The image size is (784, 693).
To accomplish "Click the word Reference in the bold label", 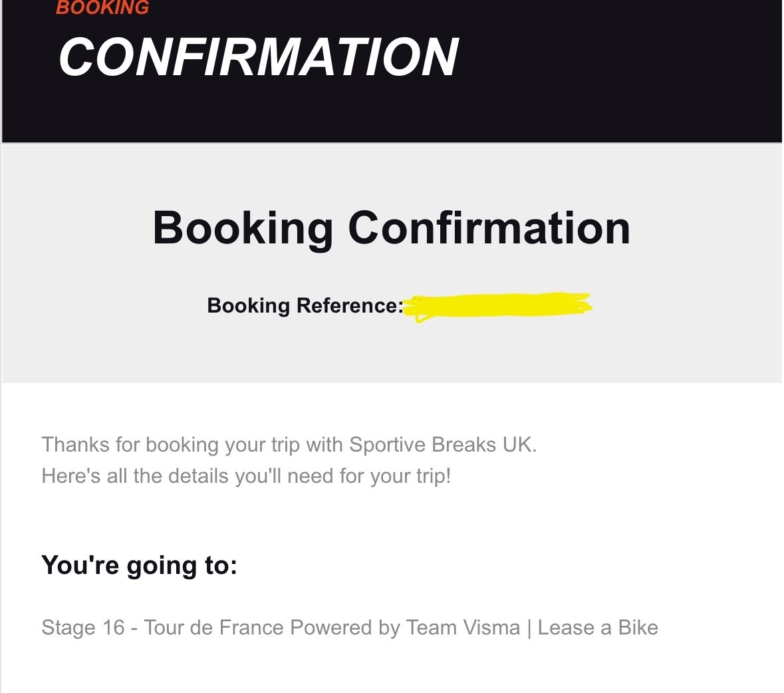I will tap(350, 305).
